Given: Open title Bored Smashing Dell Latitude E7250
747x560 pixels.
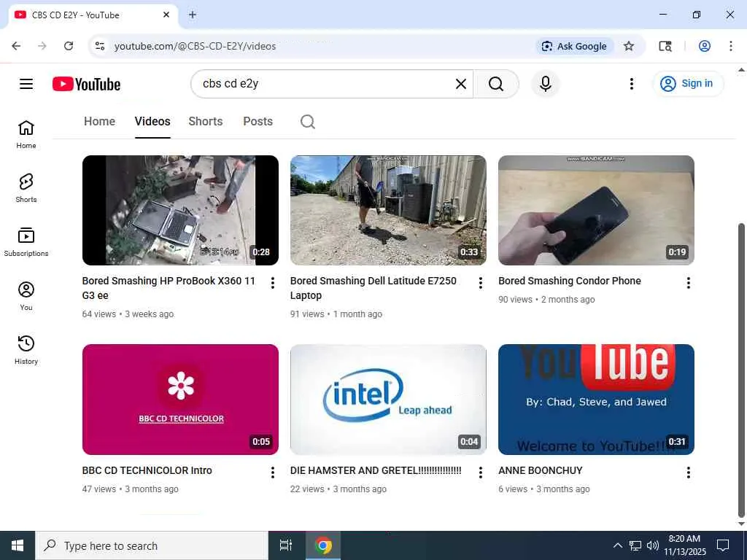Looking at the screenshot, I should pyautogui.click(x=373, y=287).
